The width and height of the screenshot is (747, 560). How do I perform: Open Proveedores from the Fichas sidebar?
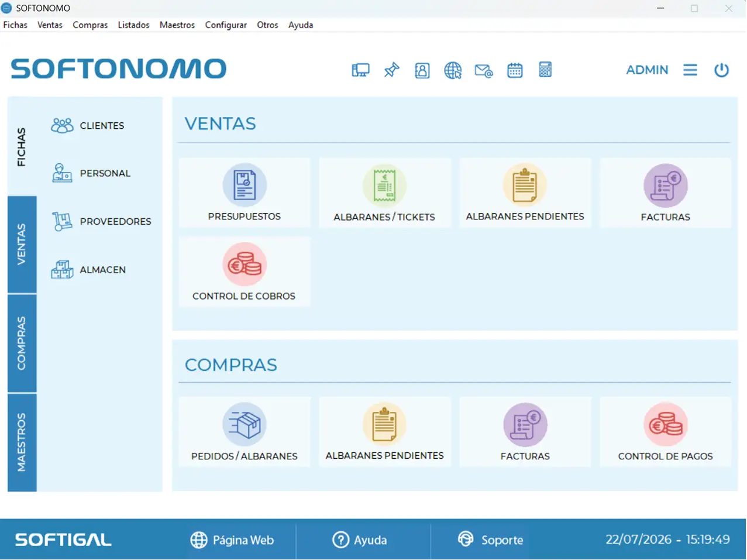101,221
